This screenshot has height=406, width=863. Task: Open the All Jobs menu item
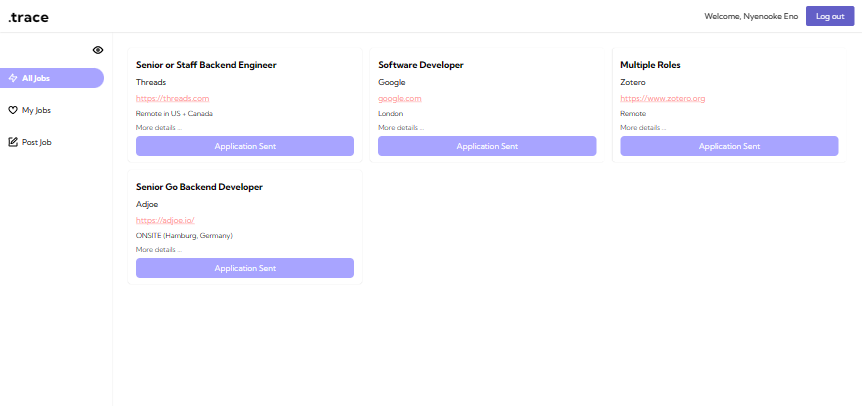52,78
